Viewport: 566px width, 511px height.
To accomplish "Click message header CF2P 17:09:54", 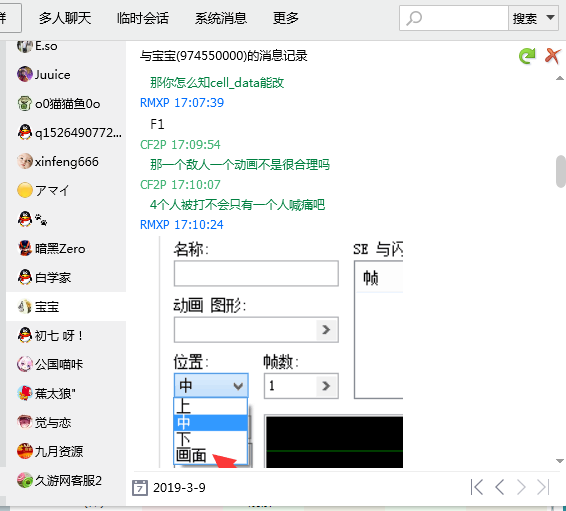I will [180, 145].
